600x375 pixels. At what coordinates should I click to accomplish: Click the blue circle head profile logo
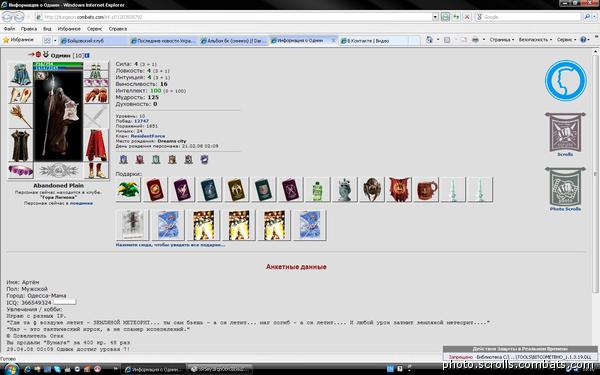[x=566, y=81]
